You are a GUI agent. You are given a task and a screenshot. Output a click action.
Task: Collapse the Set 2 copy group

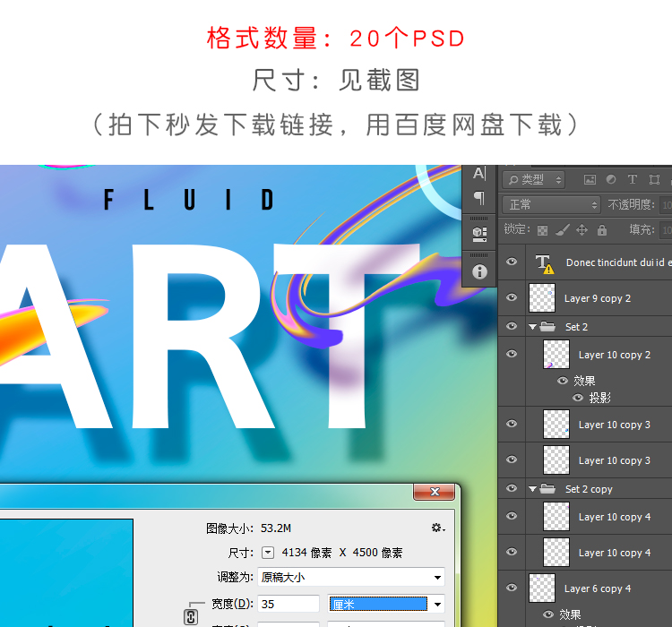click(x=534, y=489)
